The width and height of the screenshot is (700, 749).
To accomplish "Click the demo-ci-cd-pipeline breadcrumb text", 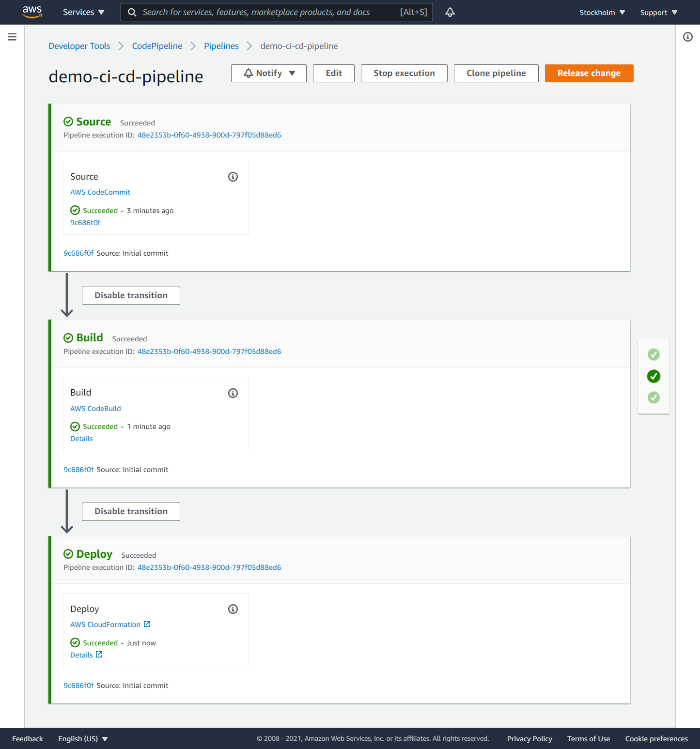I will pos(299,46).
